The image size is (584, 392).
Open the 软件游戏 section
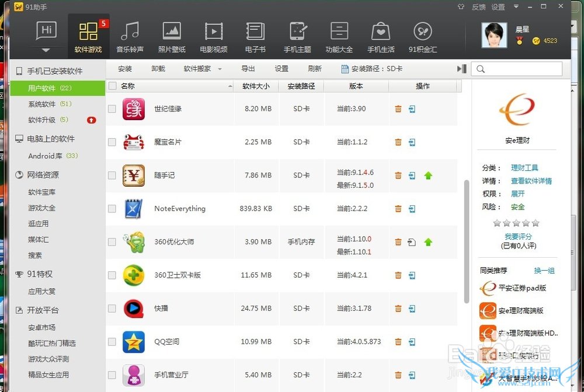click(x=88, y=36)
